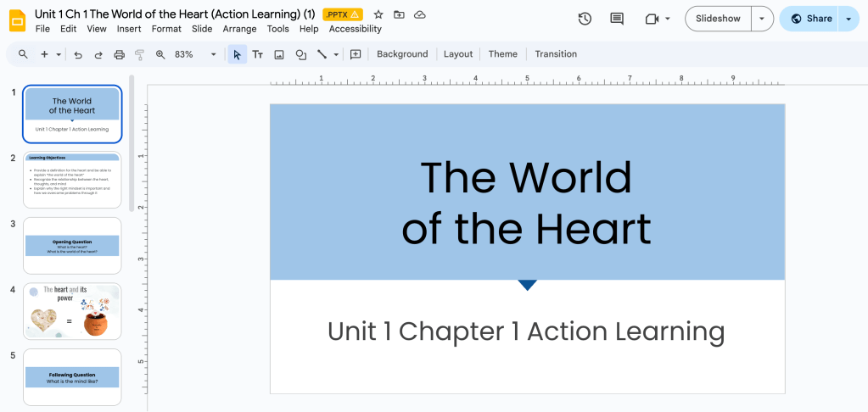Star this presentation
Image resolution: width=868 pixels, height=412 pixels.
pyautogui.click(x=378, y=14)
